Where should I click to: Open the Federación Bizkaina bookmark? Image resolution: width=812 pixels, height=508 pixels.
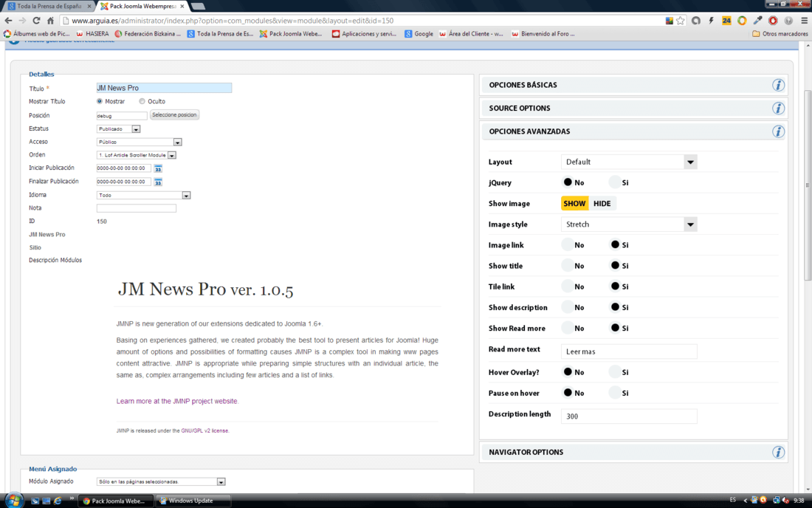click(x=148, y=34)
